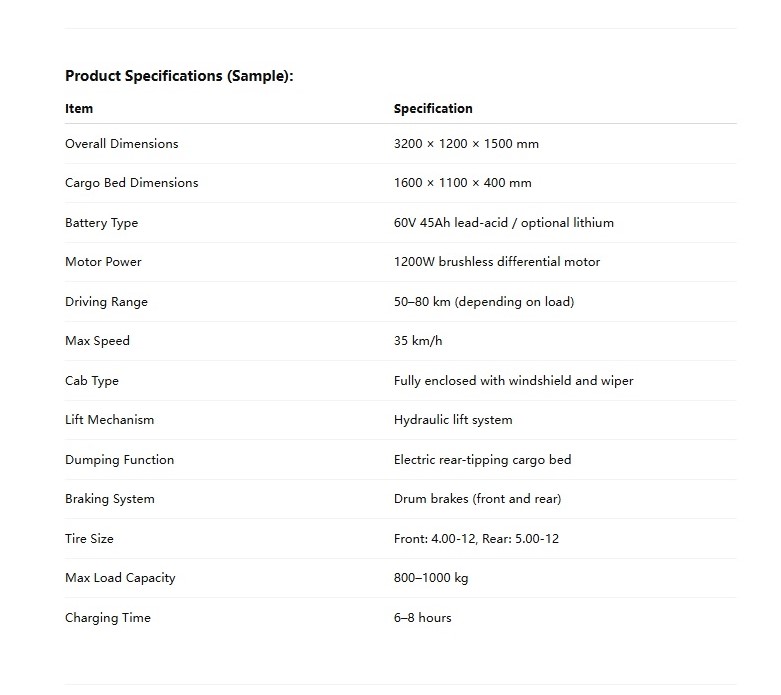Screen dimensions: 781x695
Task: Click the Item column header
Action: 79,108
